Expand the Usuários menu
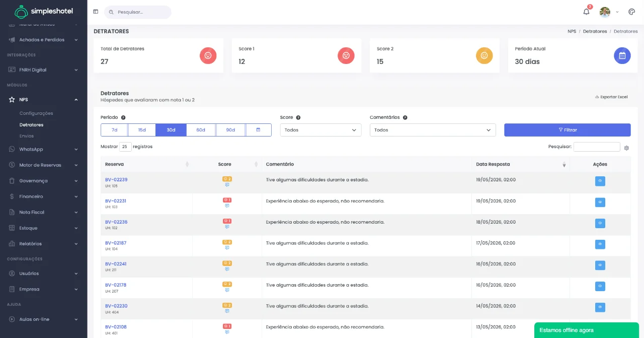 43,274
